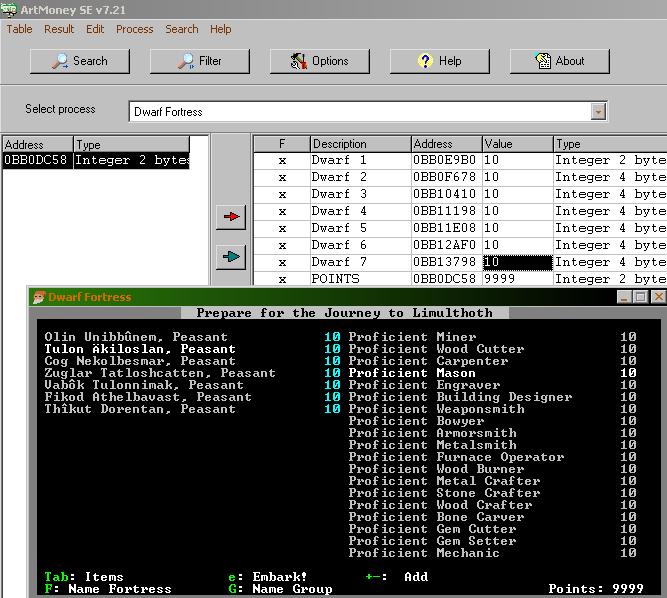
Task: Click 'F: Name Fortress' option
Action: coord(108,589)
